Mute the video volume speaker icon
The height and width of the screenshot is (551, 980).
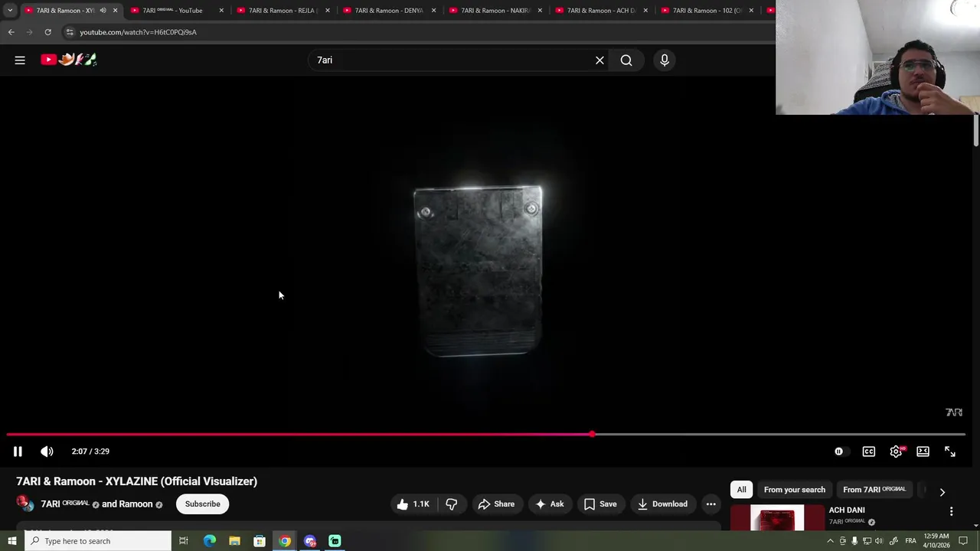click(x=47, y=452)
